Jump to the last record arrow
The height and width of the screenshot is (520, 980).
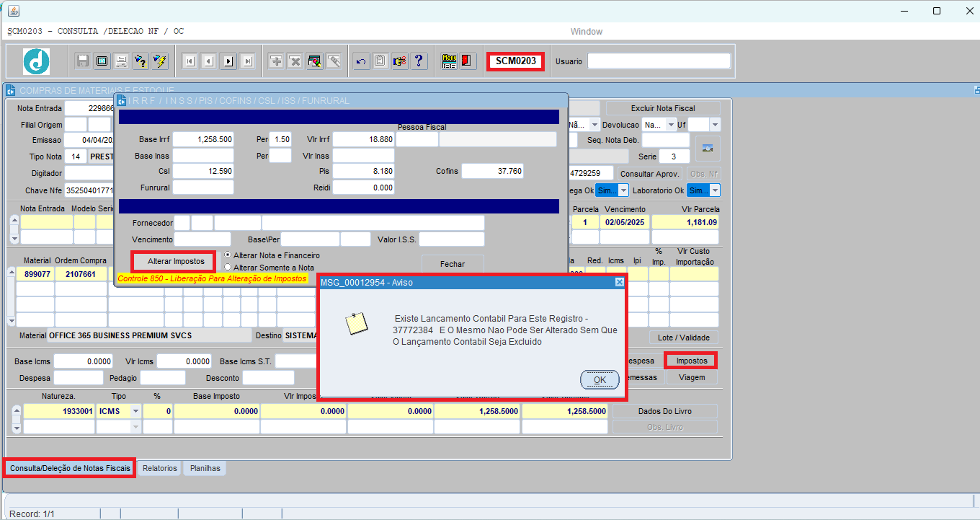pyautogui.click(x=248, y=61)
